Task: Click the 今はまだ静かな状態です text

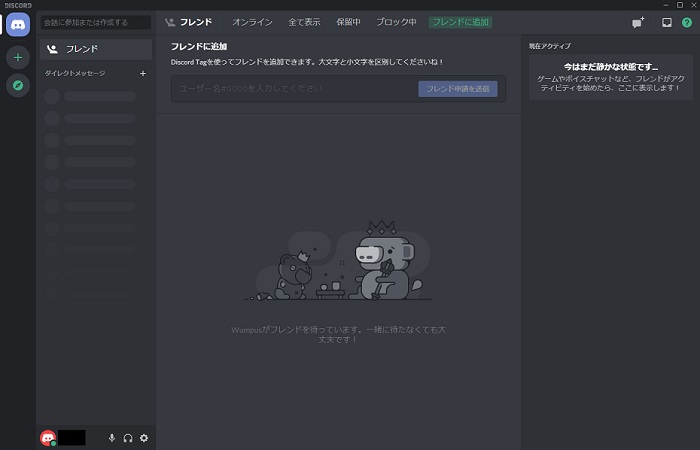Action: click(x=611, y=67)
